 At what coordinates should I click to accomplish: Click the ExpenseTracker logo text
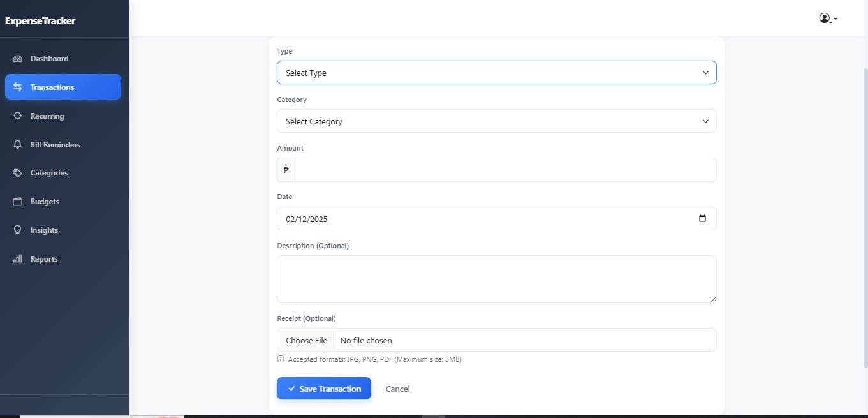click(x=40, y=21)
